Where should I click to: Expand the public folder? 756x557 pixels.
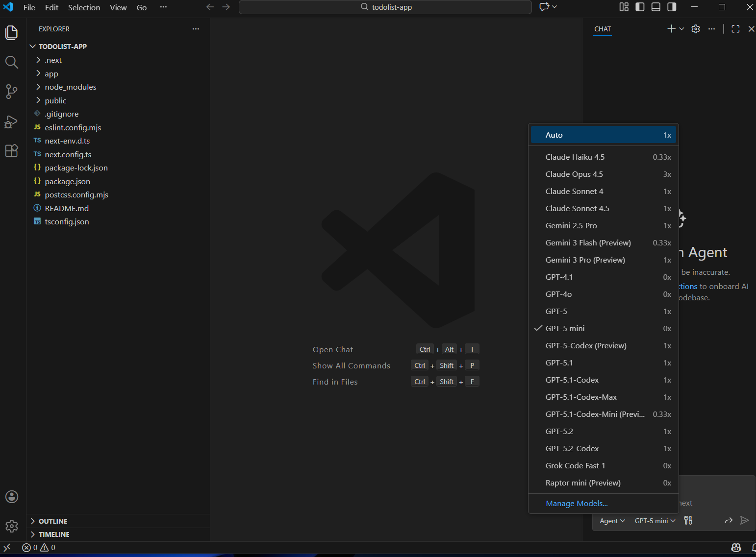(x=118, y=100)
